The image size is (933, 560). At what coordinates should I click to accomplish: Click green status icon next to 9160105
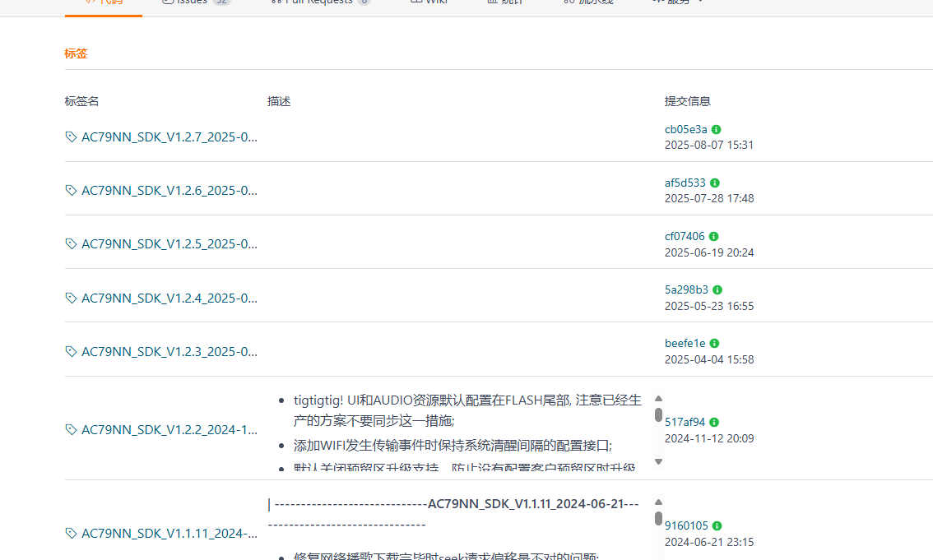click(717, 526)
